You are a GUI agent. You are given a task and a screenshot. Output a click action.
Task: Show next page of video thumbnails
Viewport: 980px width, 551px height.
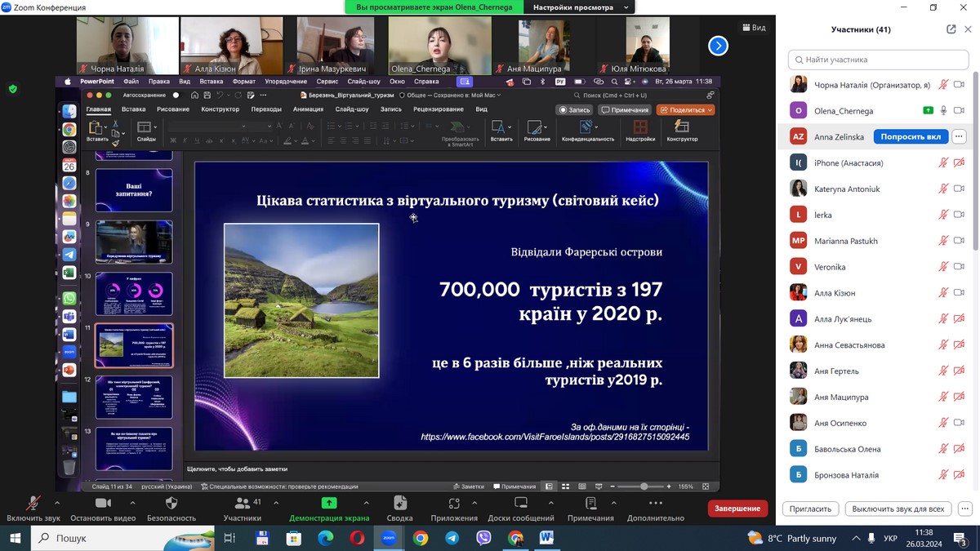(x=717, y=46)
